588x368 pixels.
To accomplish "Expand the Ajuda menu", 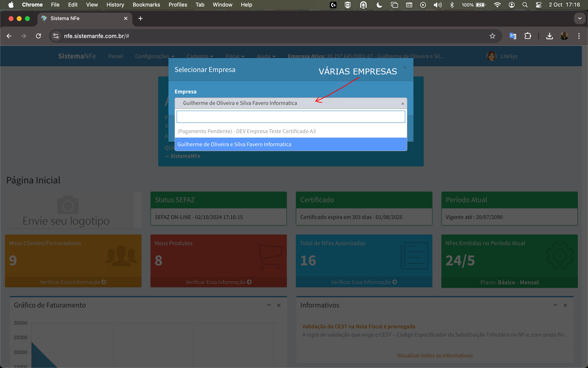I will tap(266, 56).
